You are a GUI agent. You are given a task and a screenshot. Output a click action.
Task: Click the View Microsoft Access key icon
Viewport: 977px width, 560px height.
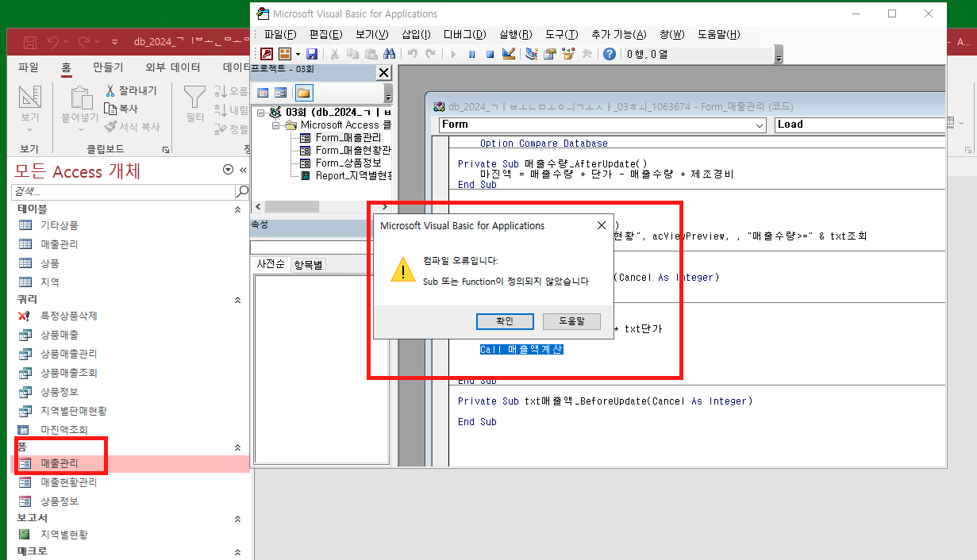(267, 54)
